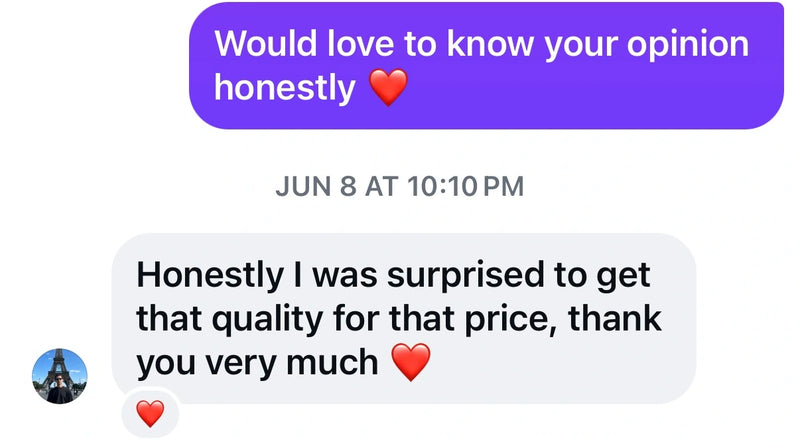
Task: Click the word 'honestly' in the purple bubble
Action: 285,88
